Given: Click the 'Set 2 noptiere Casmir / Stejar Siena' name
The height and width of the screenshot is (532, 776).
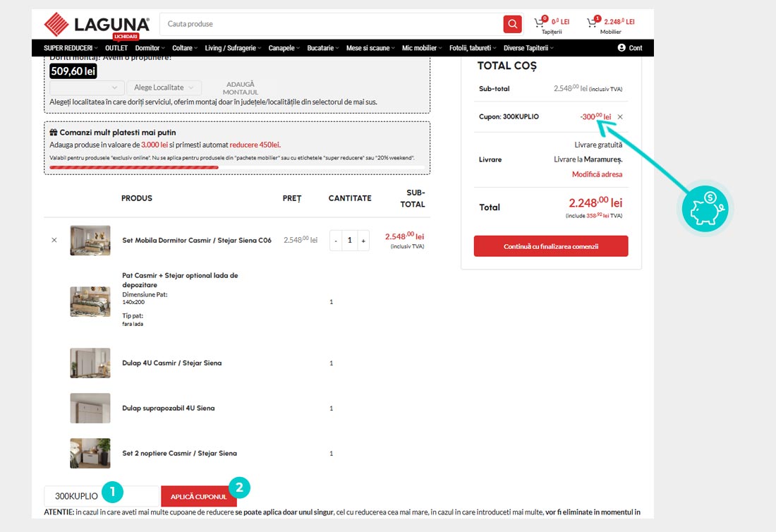Looking at the screenshot, I should pyautogui.click(x=179, y=453).
